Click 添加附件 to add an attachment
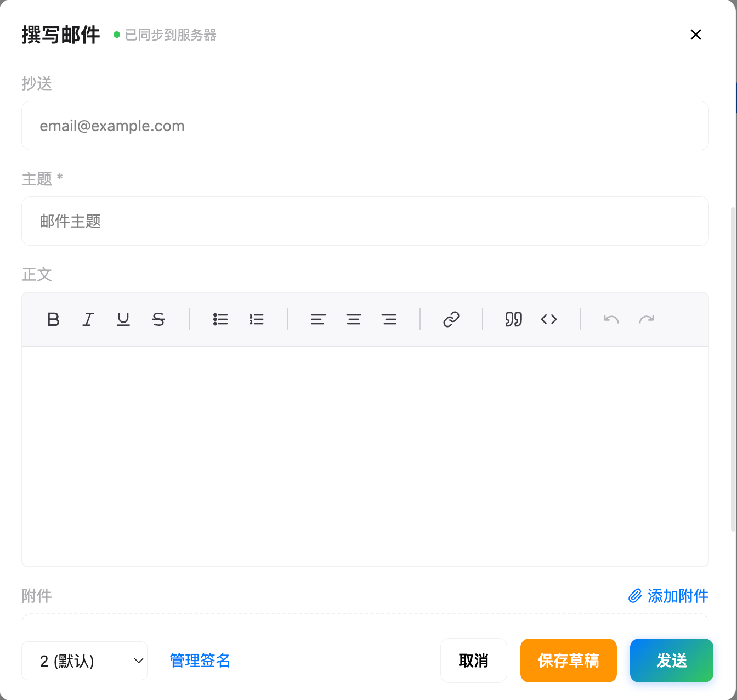This screenshot has width=737, height=700. tap(678, 596)
